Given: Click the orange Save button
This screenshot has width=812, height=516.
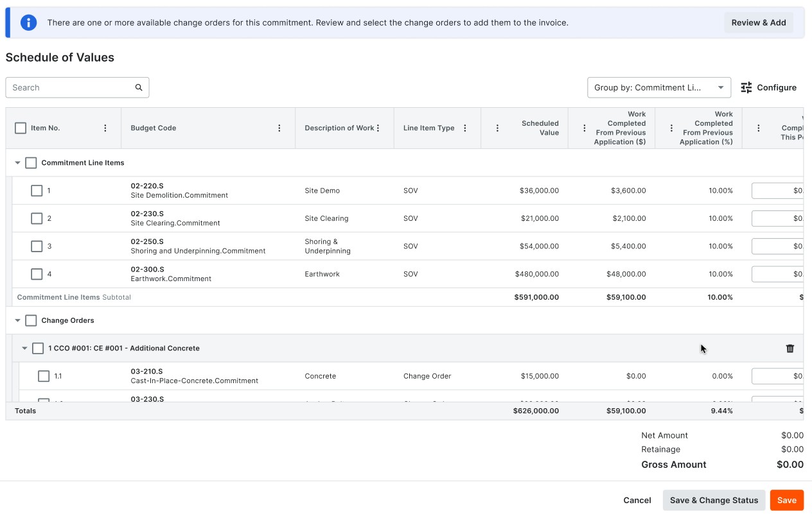Looking at the screenshot, I should pos(786,501).
